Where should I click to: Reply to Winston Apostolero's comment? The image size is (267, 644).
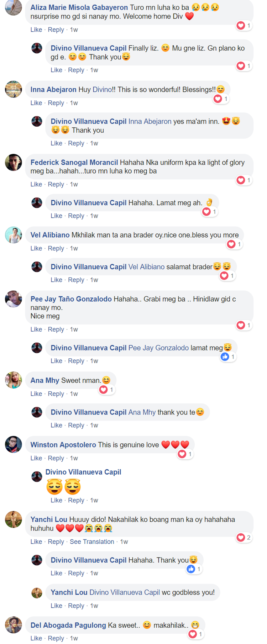pos(56,458)
